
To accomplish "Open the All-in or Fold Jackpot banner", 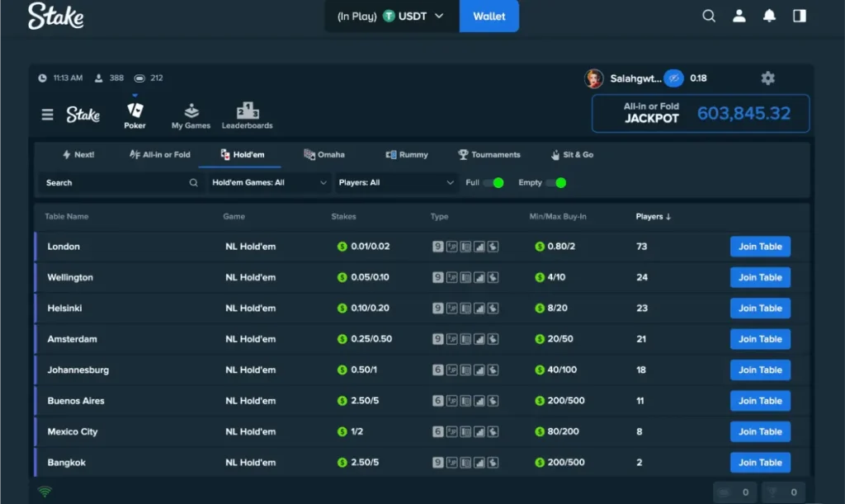I will pyautogui.click(x=701, y=113).
